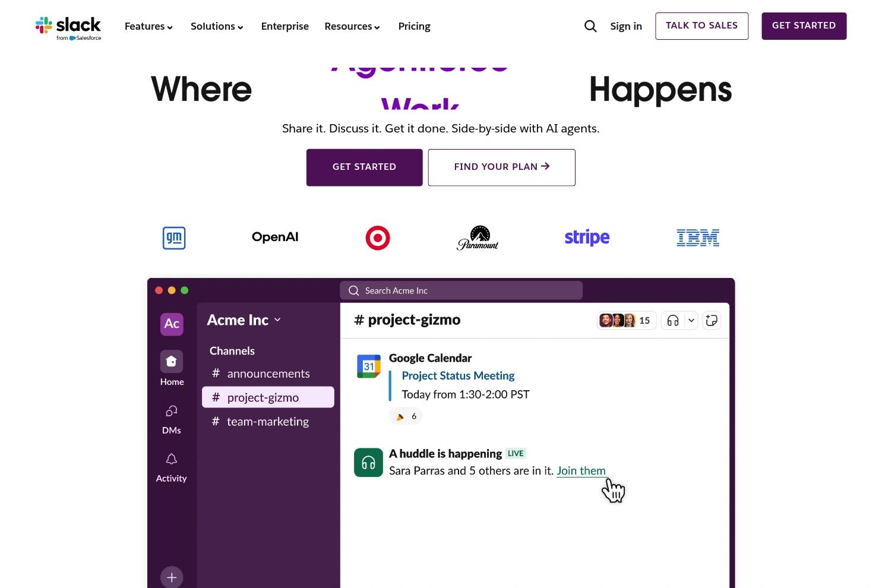Image resolution: width=882 pixels, height=588 pixels.
Task: Open the Pricing menu item
Action: tap(414, 26)
